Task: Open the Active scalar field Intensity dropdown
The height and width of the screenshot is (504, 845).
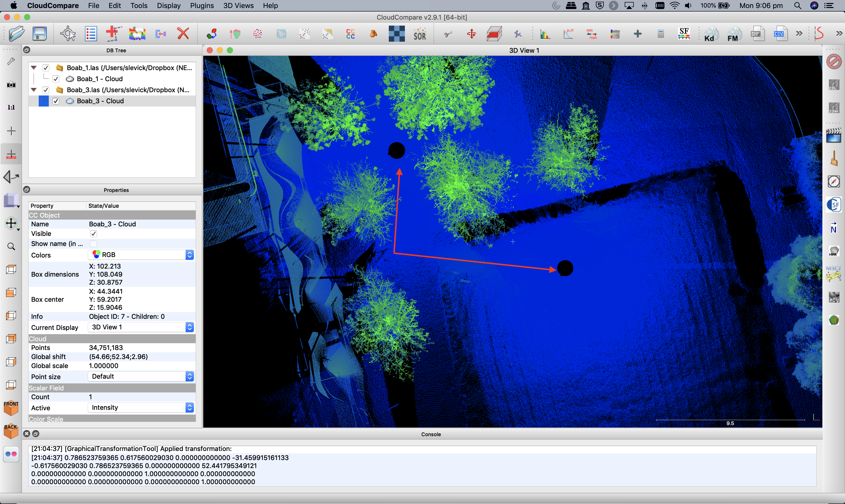Action: point(141,408)
